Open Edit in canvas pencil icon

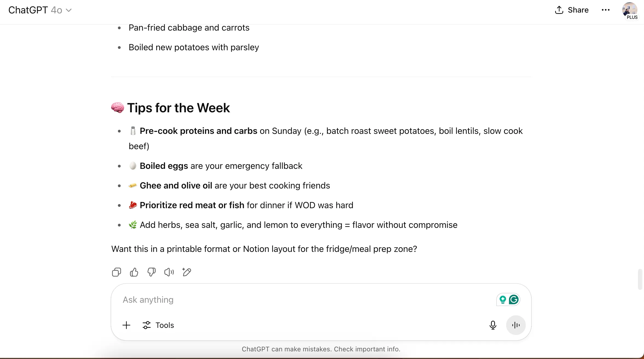187,272
